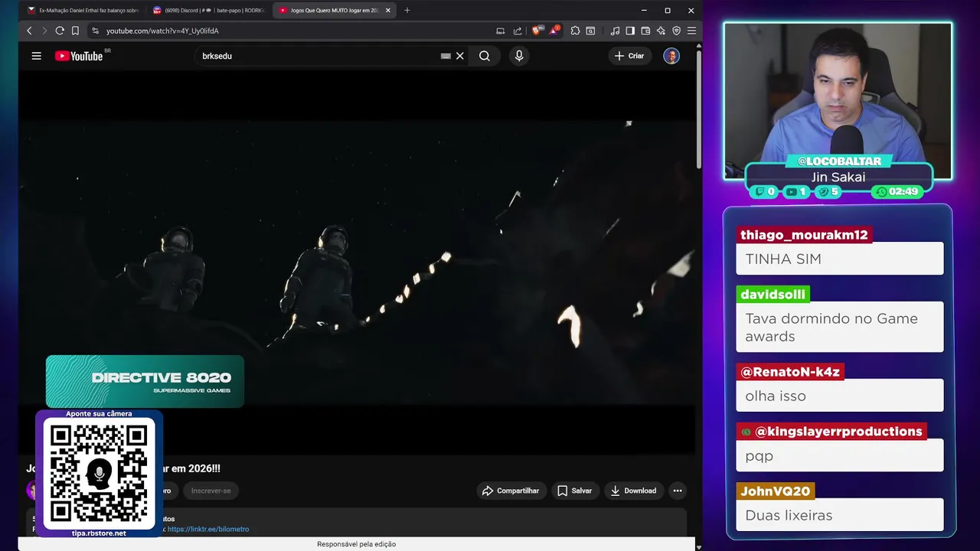Close the Jogos Que Quero MUITO Jogar tab
The width and height of the screenshot is (980, 551).
[x=388, y=11]
